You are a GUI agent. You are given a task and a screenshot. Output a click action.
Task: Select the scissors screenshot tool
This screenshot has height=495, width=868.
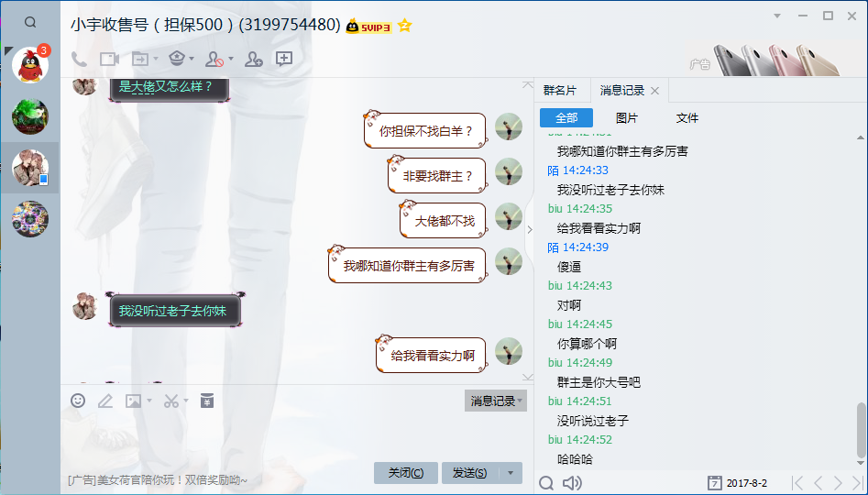[x=171, y=401]
